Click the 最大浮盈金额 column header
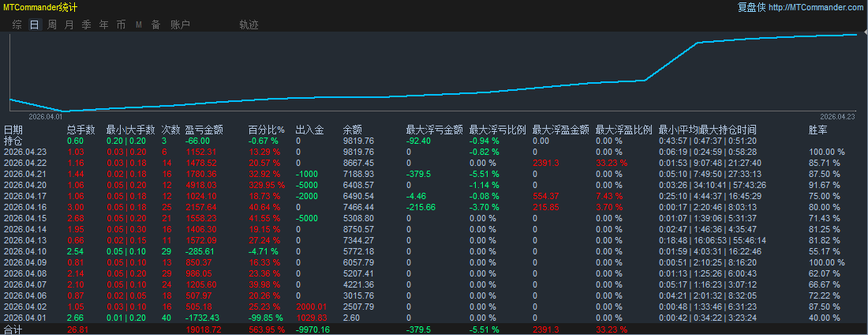Image resolution: width=868 pixels, height=335 pixels. pyautogui.click(x=561, y=130)
